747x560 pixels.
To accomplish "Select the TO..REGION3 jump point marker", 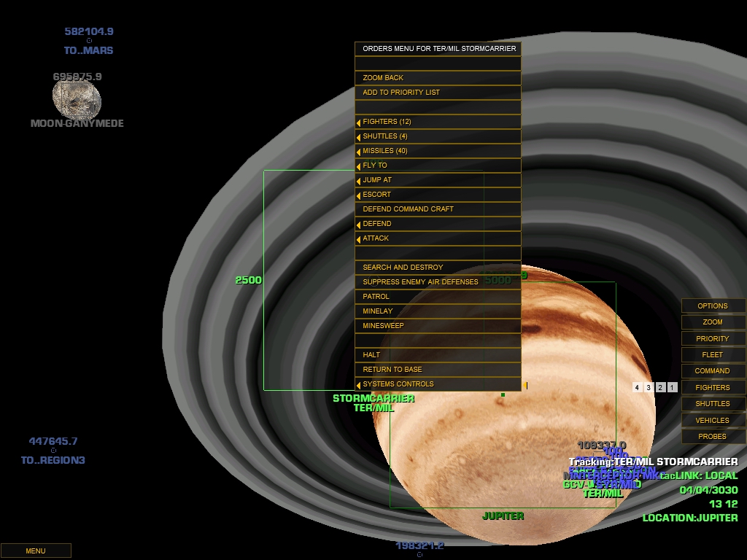I will pyautogui.click(x=53, y=451).
